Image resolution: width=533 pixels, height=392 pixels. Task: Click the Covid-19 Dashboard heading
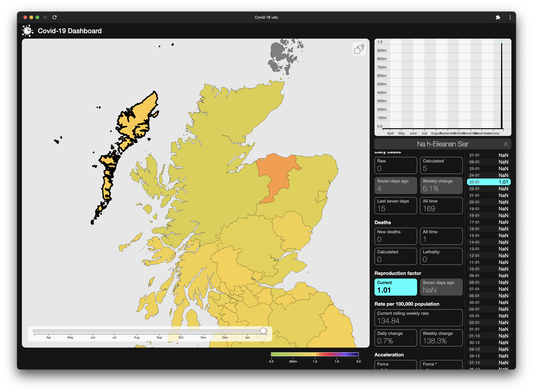pyautogui.click(x=70, y=31)
